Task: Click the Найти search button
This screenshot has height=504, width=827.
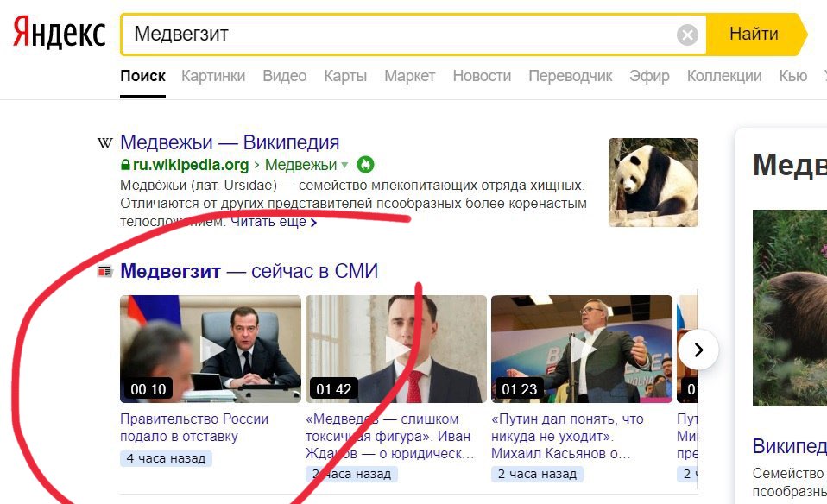Action: (754, 35)
